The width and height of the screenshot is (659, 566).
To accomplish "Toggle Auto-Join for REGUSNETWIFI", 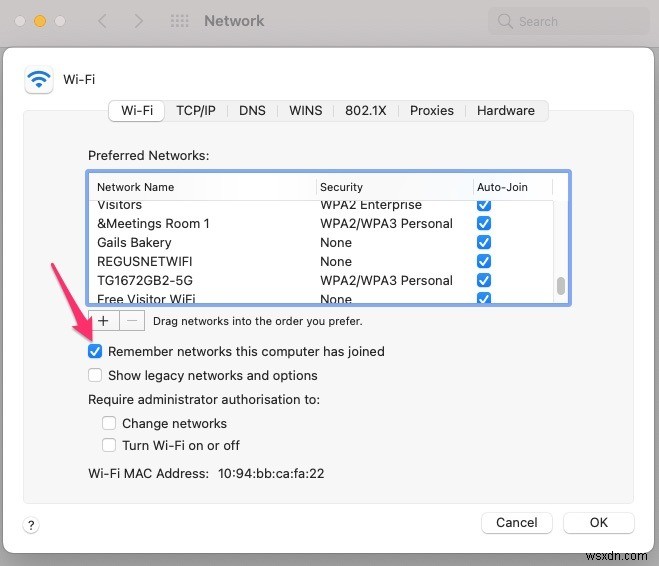I will pos(484,261).
